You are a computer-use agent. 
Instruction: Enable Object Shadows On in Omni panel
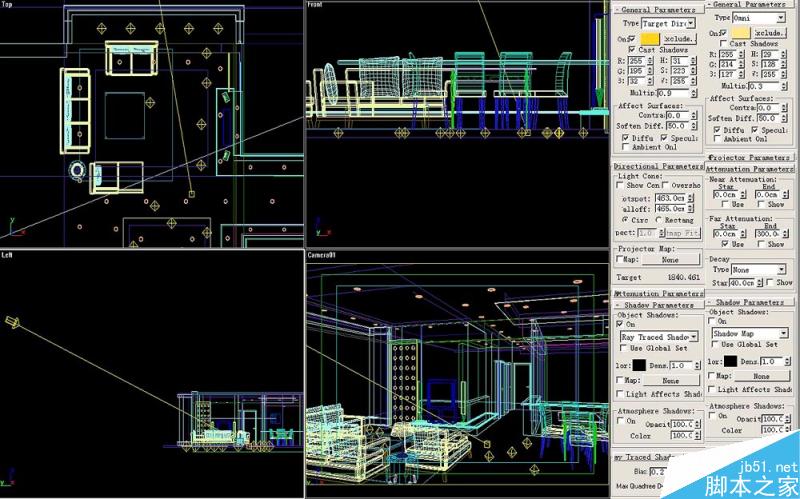pyautogui.click(x=712, y=321)
